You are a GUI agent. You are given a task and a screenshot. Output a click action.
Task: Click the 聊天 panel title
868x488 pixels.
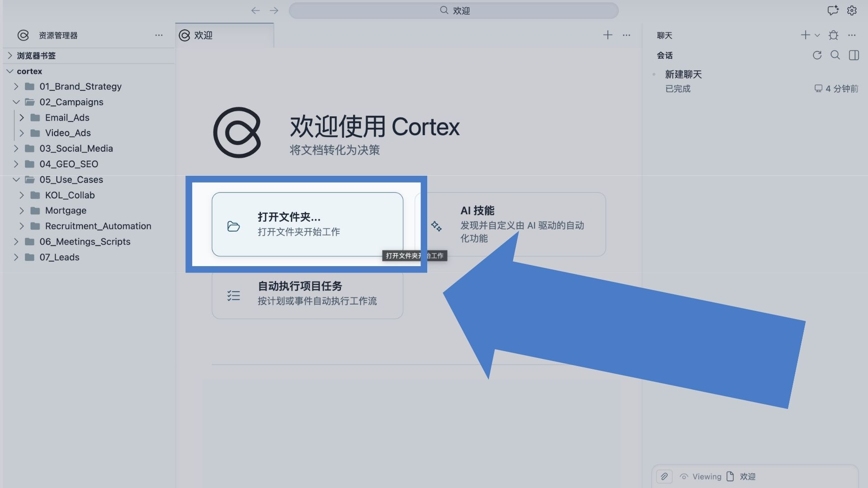pos(665,35)
